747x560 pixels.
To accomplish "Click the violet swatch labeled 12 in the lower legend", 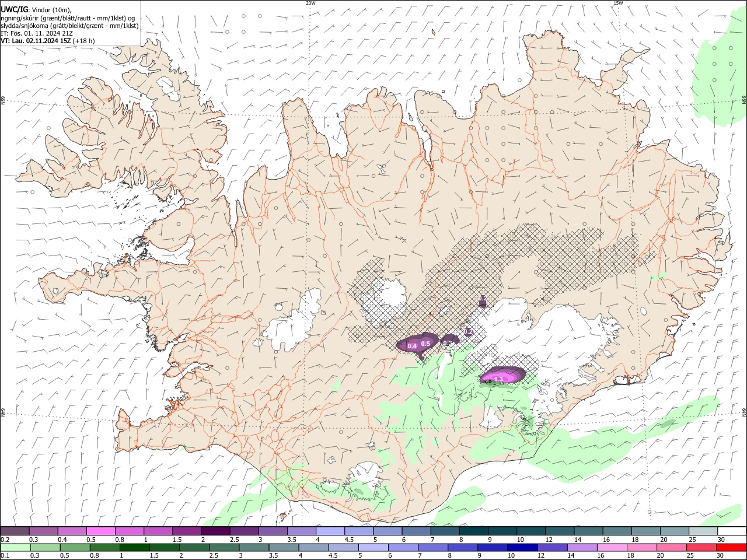I will [x=551, y=548].
